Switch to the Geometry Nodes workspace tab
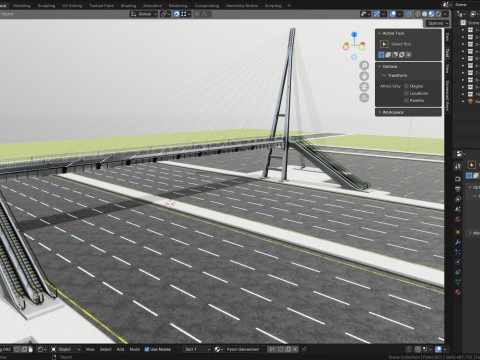This screenshot has height=360, width=480. tap(242, 6)
